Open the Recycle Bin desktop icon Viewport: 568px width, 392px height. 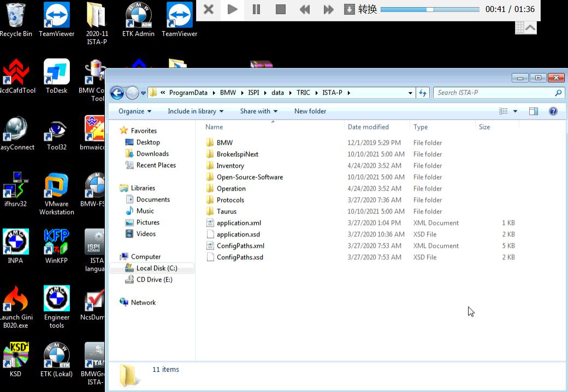click(x=16, y=20)
